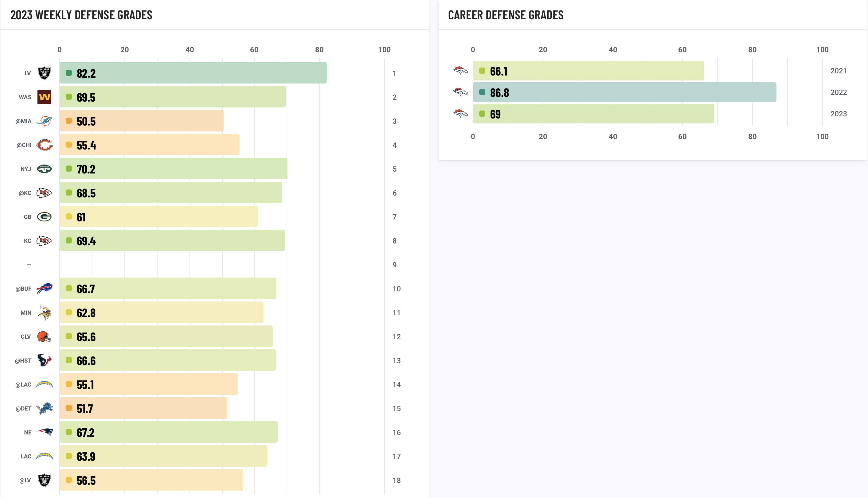Click the Green Bay Packers logo

(x=44, y=217)
